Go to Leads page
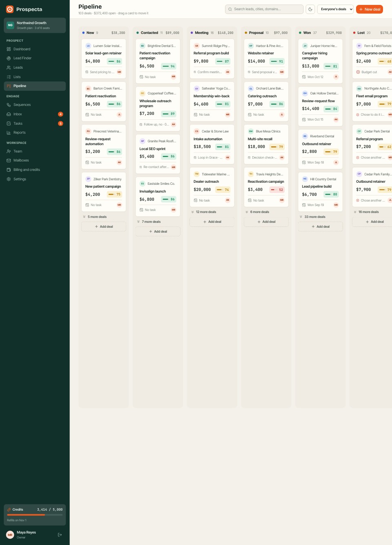The width and height of the screenshot is (392, 545). (x=35, y=67)
